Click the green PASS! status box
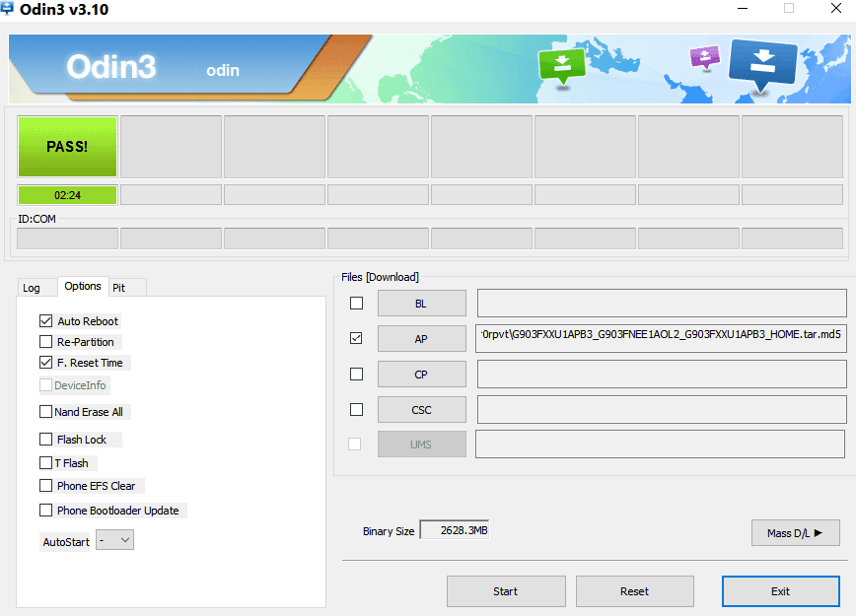The width and height of the screenshot is (856, 616). coord(67,146)
